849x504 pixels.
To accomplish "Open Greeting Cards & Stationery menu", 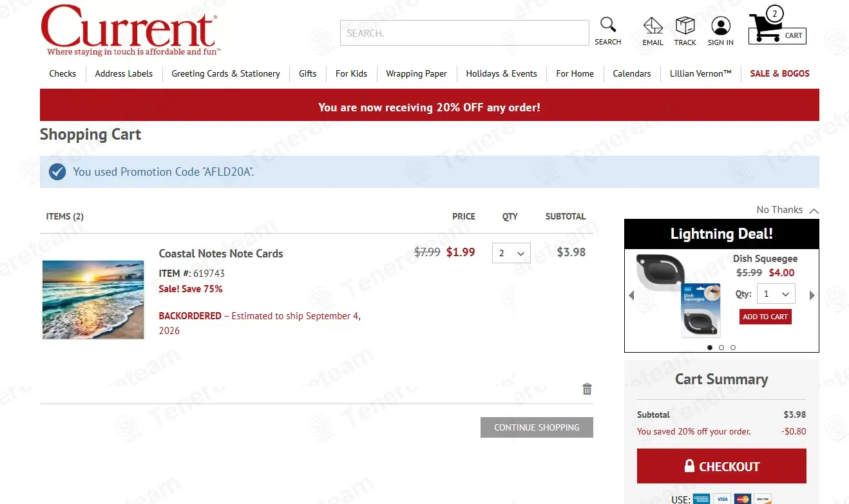I will pyautogui.click(x=225, y=73).
